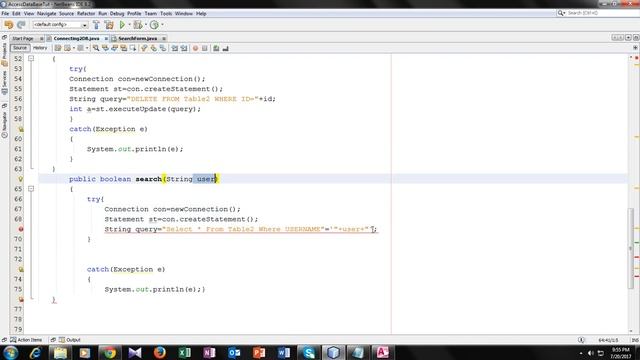The image size is (640, 360).
Task: Open Excel from the taskbar
Action: pyautogui.click(x=184, y=352)
